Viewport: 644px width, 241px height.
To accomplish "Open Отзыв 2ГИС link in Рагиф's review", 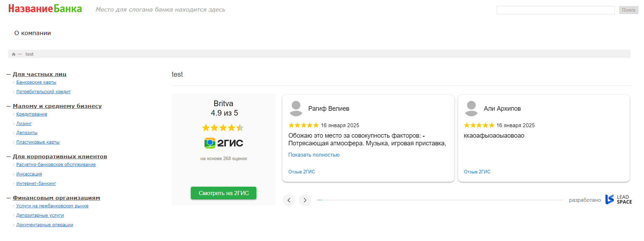I will [301, 172].
